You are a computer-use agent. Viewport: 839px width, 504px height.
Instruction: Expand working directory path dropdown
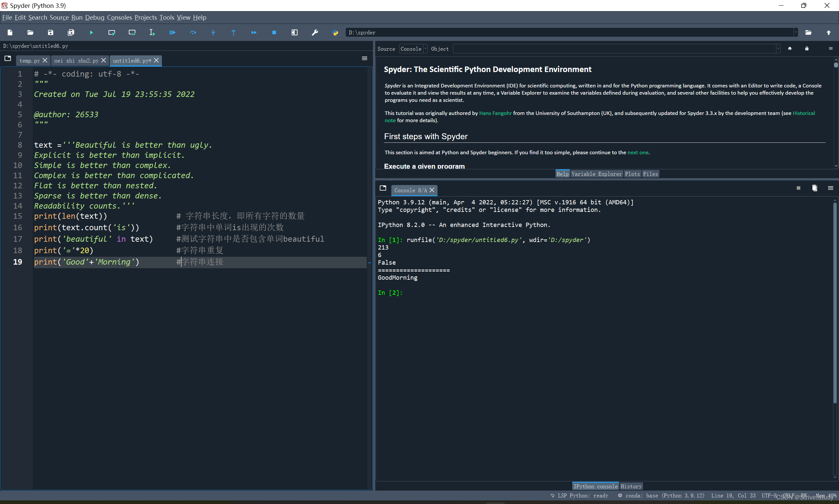pyautogui.click(x=795, y=33)
